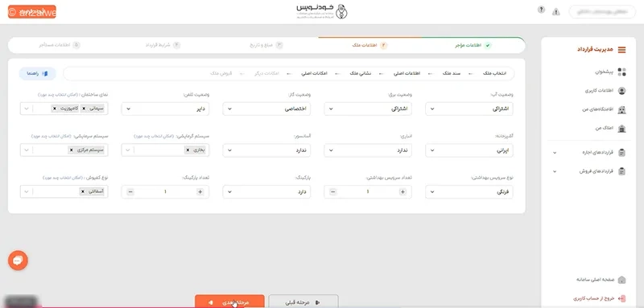This screenshot has width=644, height=308.
Task: Expand the سیستم سرمایشی multi-select arrow
Action: [27, 150]
